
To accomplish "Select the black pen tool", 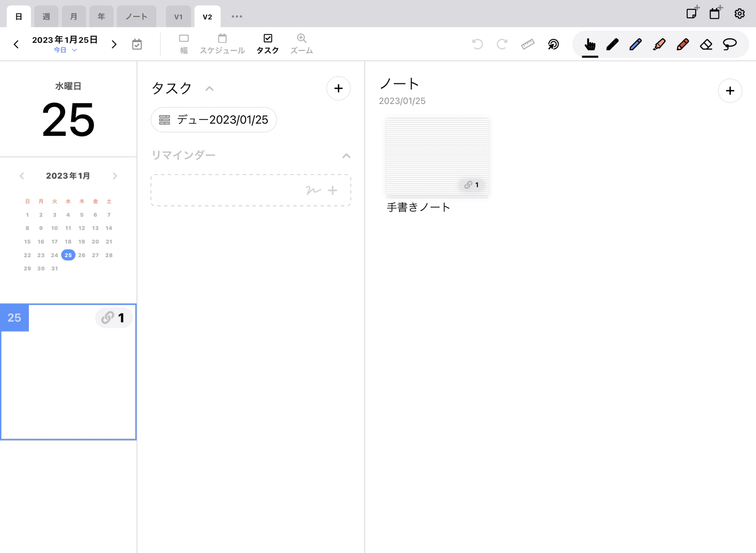I will click(612, 44).
